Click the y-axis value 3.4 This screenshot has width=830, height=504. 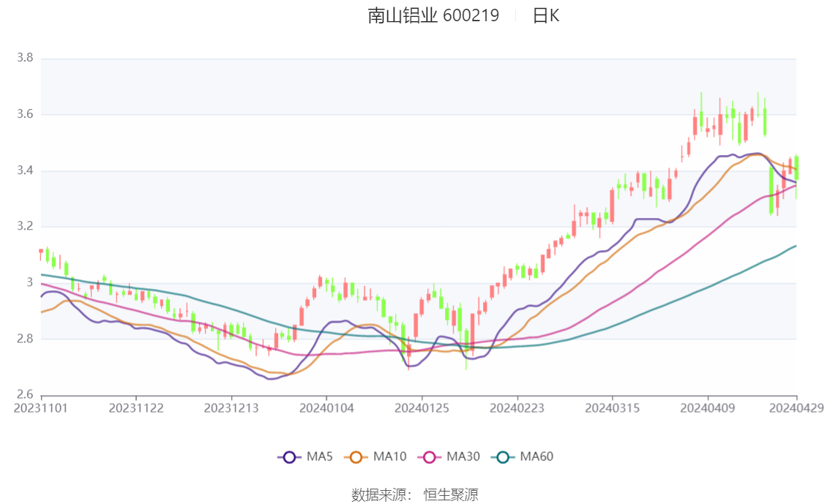click(x=25, y=170)
